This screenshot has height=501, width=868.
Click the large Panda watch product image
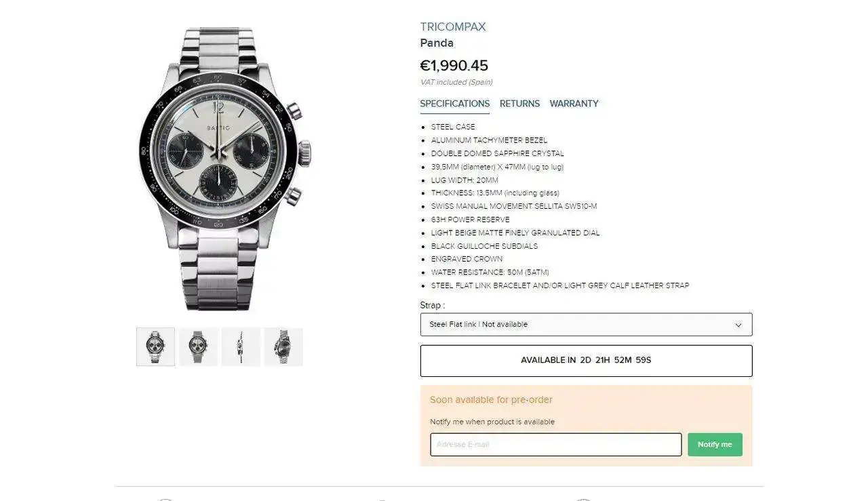tap(219, 168)
